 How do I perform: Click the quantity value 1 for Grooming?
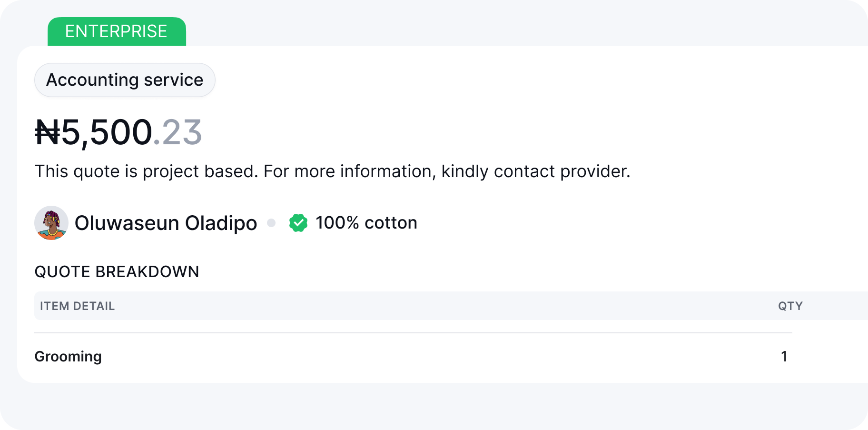[x=784, y=357]
